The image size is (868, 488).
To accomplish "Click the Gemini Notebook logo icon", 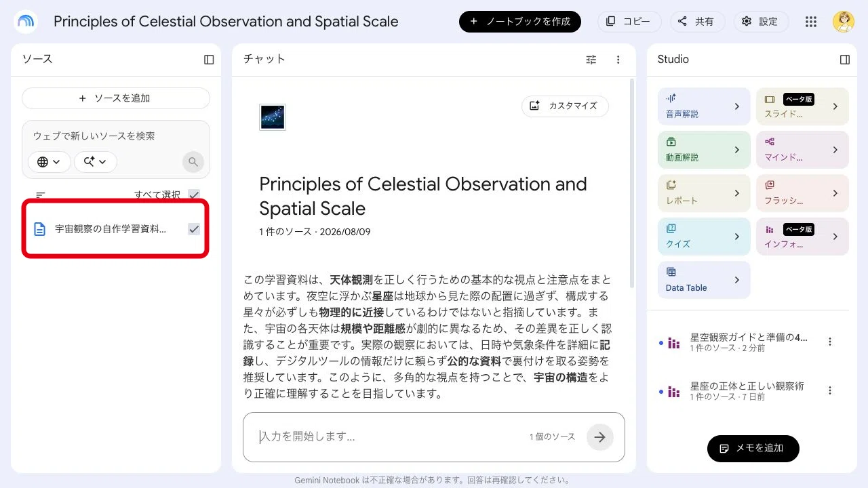I will [x=26, y=22].
